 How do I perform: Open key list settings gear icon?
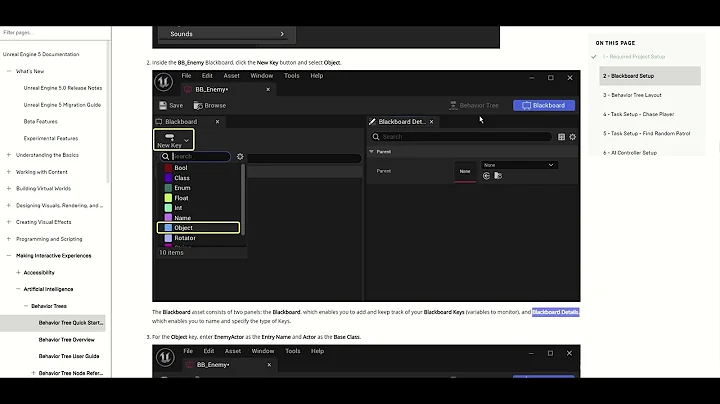240,157
